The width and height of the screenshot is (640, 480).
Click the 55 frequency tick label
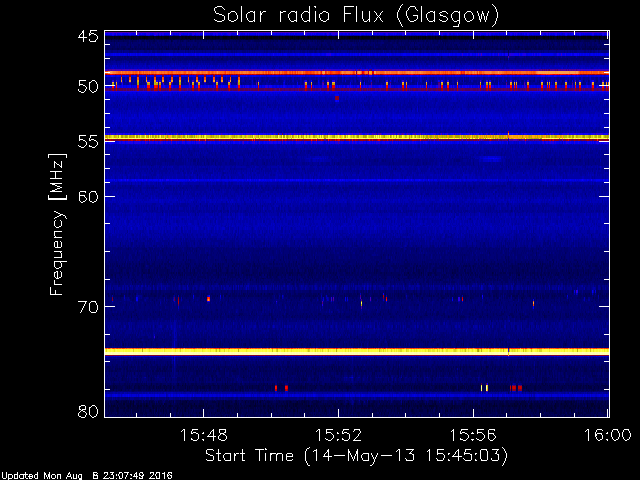coord(88,142)
